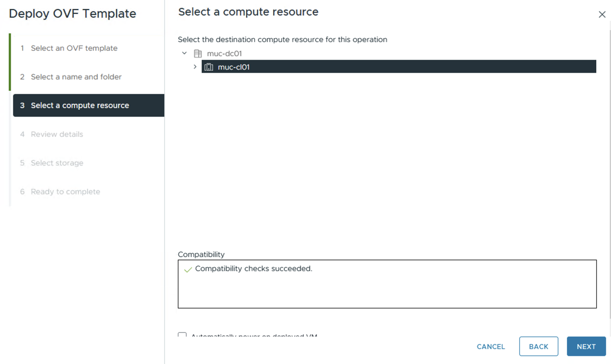611x364 pixels.
Task: Click the muc-cl01 cluster icon
Action: 209,67
